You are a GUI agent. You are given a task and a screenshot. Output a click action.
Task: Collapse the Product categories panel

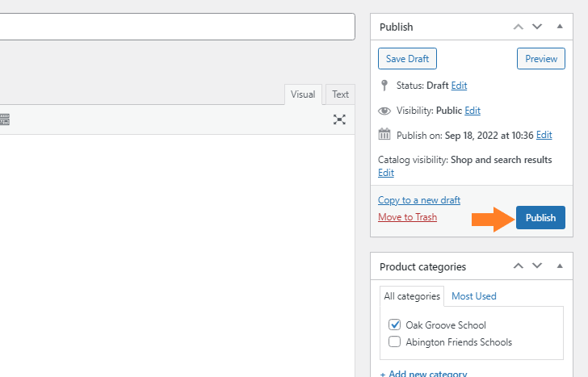click(560, 266)
